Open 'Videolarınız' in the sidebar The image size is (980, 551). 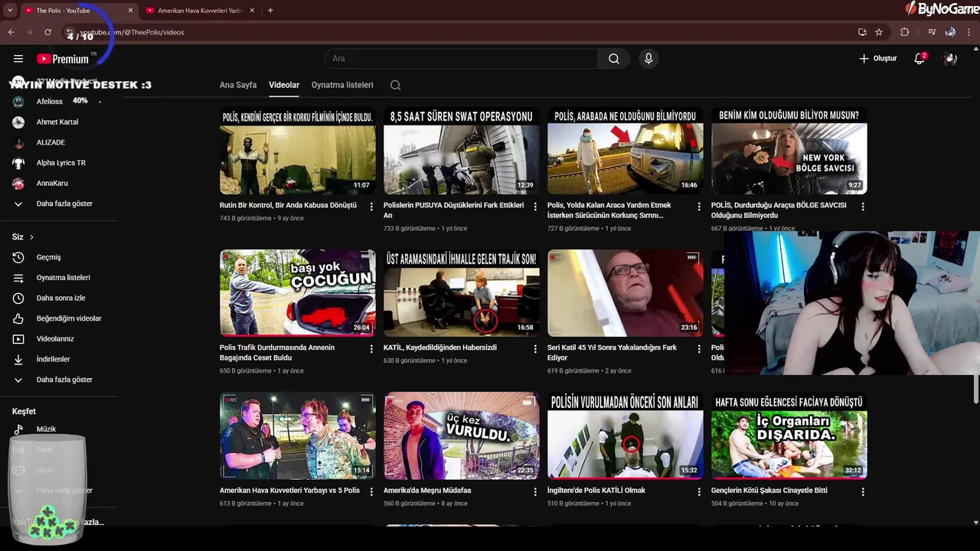[x=55, y=339]
